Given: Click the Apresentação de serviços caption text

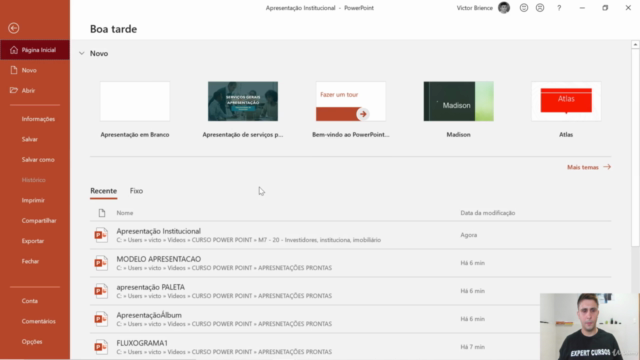Looking at the screenshot, I should click(x=243, y=134).
